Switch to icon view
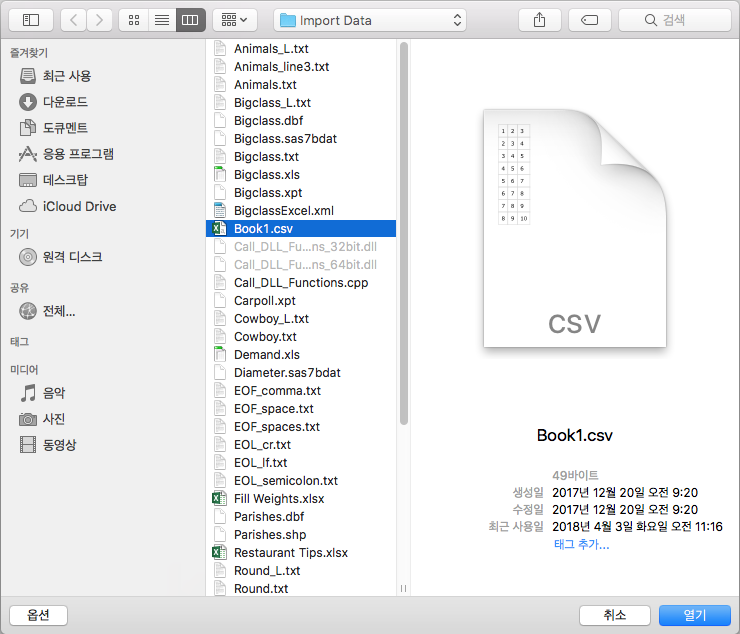The width and height of the screenshot is (740, 634). (134, 20)
